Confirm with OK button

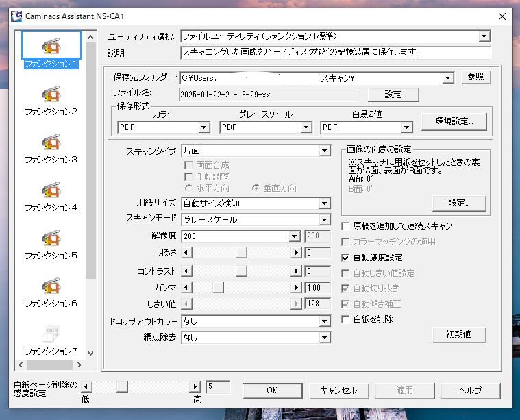pyautogui.click(x=272, y=391)
